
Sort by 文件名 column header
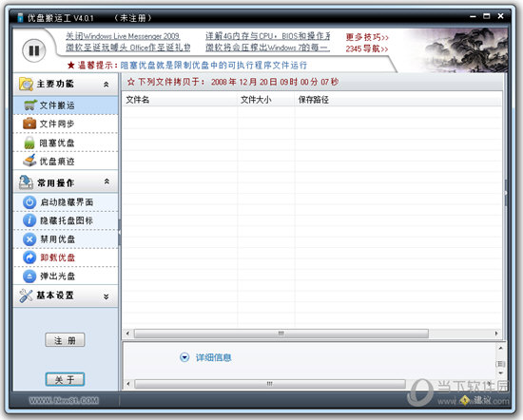point(180,100)
